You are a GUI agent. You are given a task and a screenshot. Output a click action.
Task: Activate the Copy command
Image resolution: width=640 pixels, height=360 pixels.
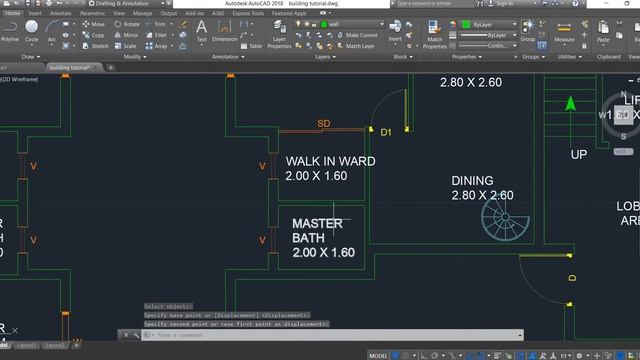click(93, 35)
